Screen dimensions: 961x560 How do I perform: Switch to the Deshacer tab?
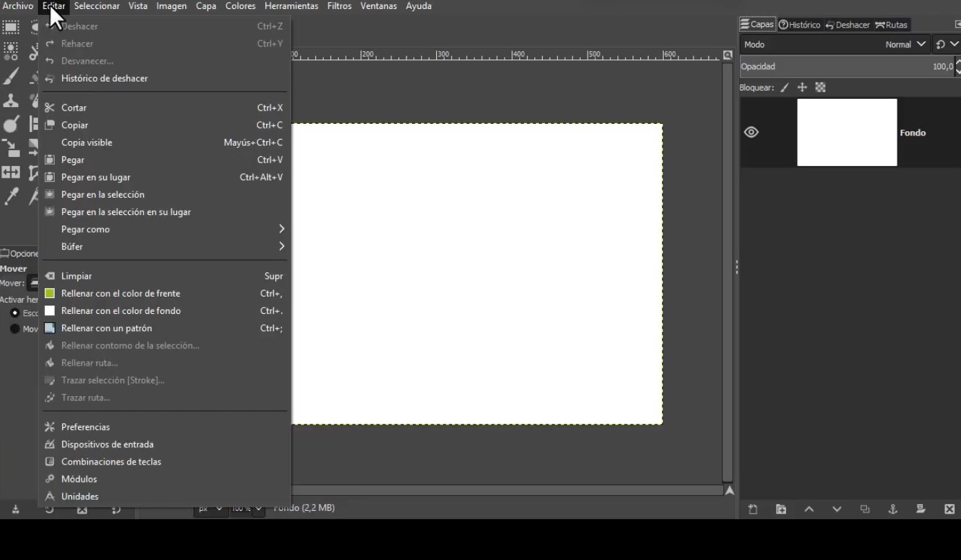848,25
